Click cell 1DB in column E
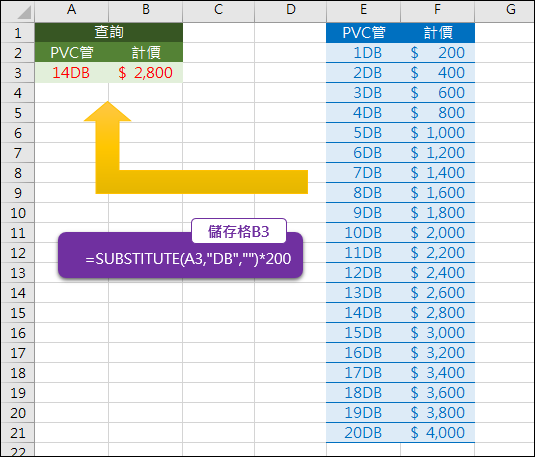The image size is (535, 457). (x=363, y=53)
